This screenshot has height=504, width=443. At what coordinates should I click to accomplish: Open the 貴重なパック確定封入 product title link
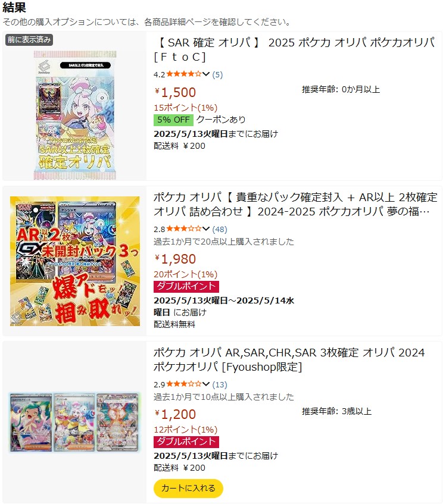point(295,204)
